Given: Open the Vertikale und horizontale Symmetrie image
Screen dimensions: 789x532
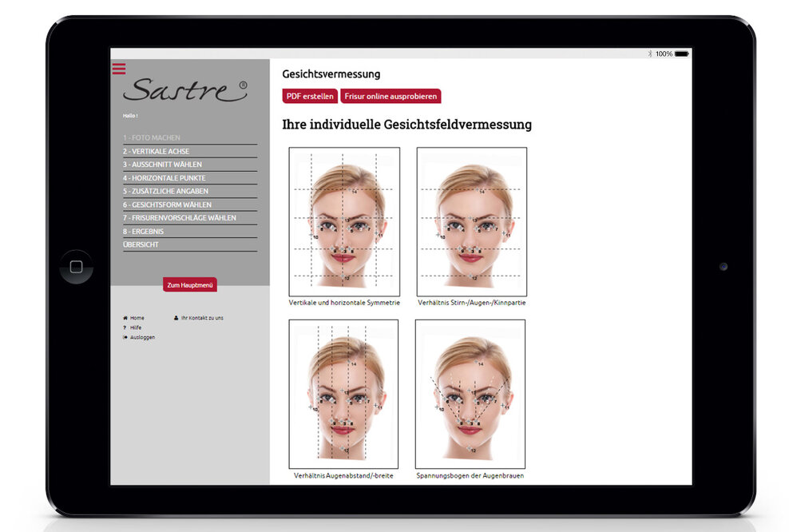Looking at the screenshot, I should coord(344,221).
